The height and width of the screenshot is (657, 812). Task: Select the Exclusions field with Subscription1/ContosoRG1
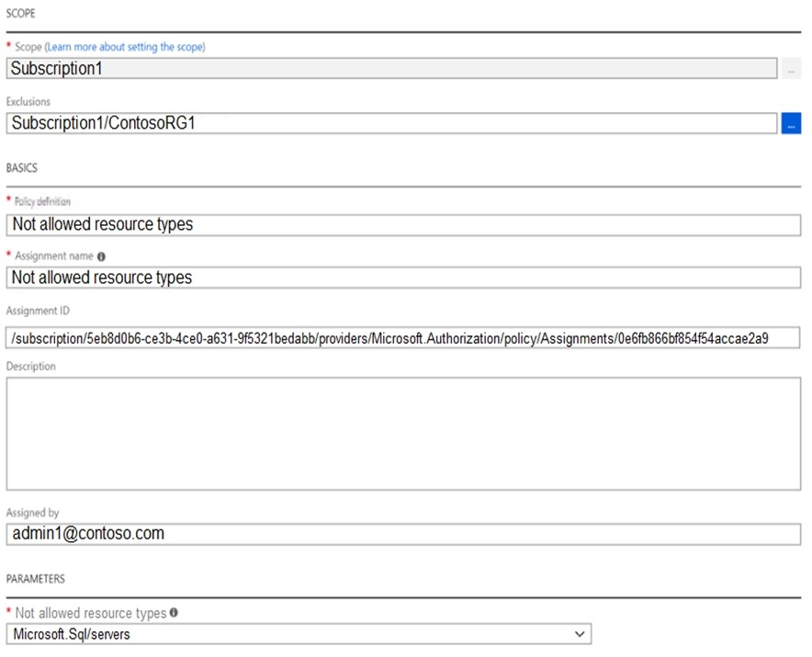(390, 123)
